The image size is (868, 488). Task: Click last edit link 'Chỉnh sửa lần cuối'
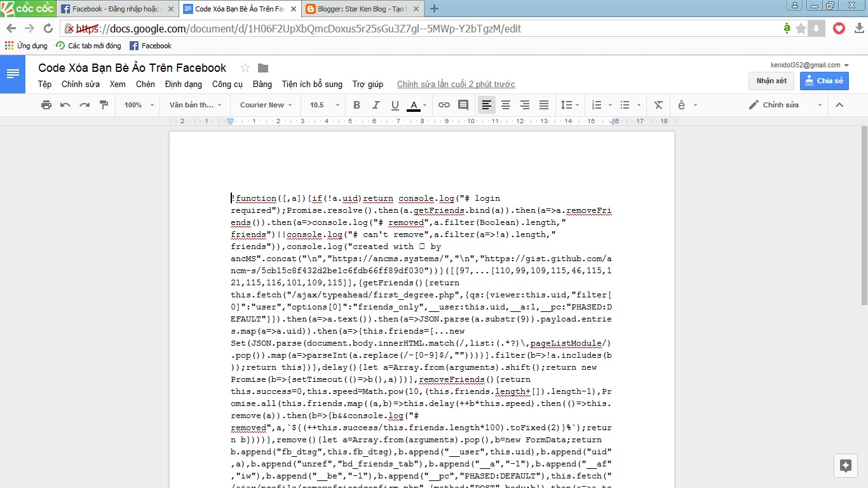(456, 84)
